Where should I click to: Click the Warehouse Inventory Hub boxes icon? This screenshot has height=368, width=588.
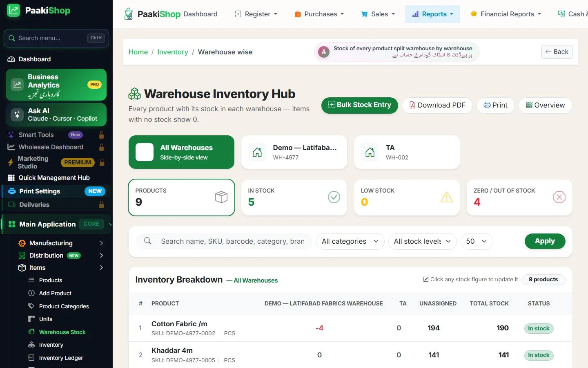135,94
